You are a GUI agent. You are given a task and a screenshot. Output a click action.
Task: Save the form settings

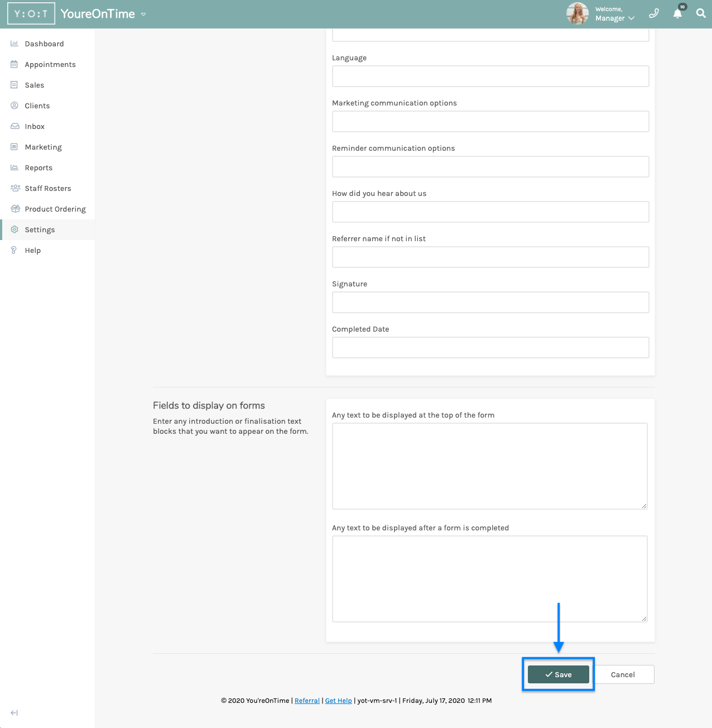pyautogui.click(x=558, y=674)
